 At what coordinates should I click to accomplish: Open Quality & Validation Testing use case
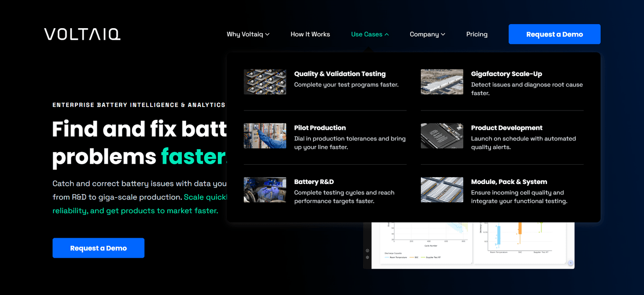click(339, 74)
